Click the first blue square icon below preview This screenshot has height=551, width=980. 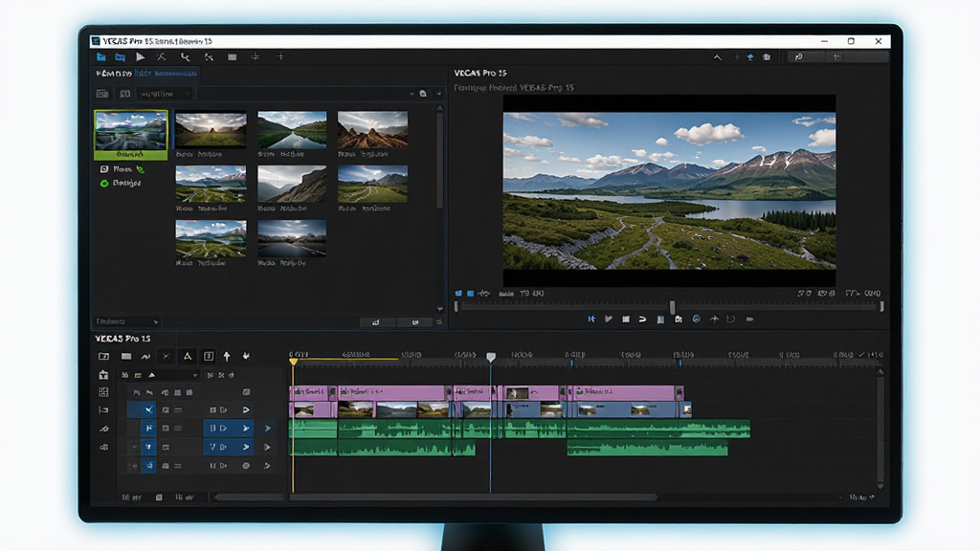pyautogui.click(x=458, y=293)
